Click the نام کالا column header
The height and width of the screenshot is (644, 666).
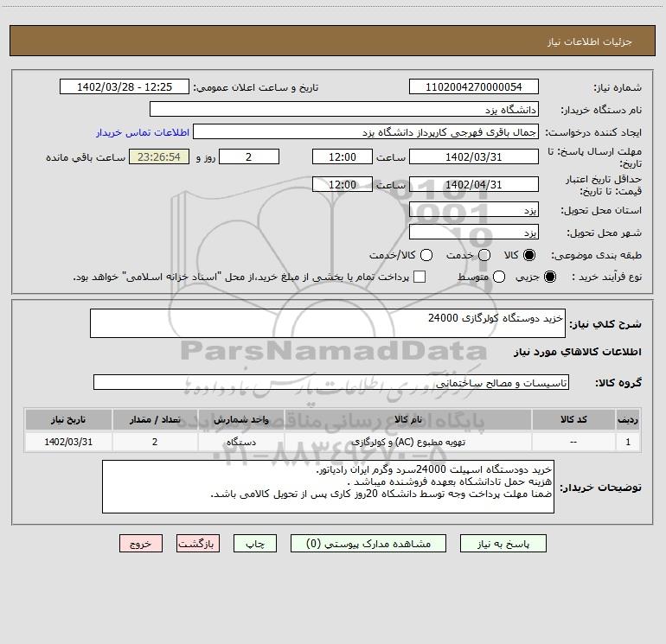coord(408,419)
